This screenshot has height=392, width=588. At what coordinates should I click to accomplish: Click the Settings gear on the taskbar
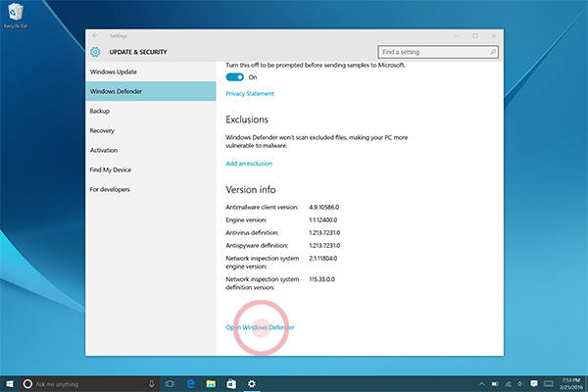252,384
